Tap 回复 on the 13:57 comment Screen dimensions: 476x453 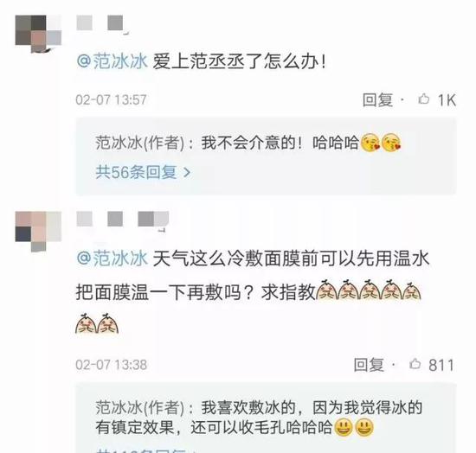click(x=377, y=99)
